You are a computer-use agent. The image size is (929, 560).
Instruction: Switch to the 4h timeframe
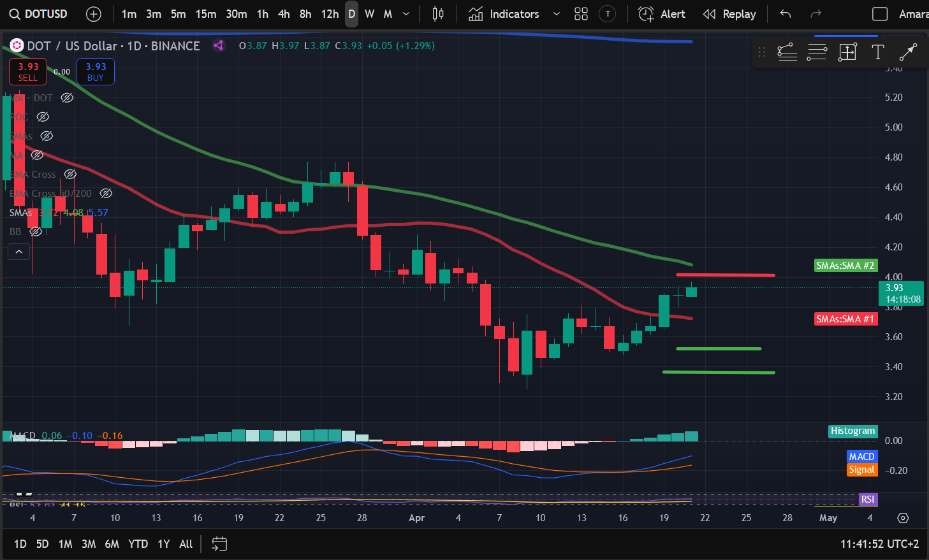284,14
